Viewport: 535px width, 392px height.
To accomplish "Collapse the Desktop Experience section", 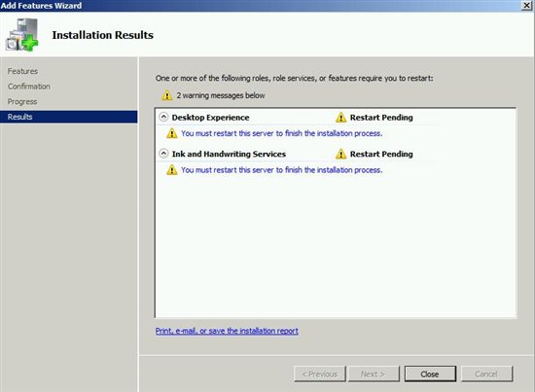I will pos(163,117).
